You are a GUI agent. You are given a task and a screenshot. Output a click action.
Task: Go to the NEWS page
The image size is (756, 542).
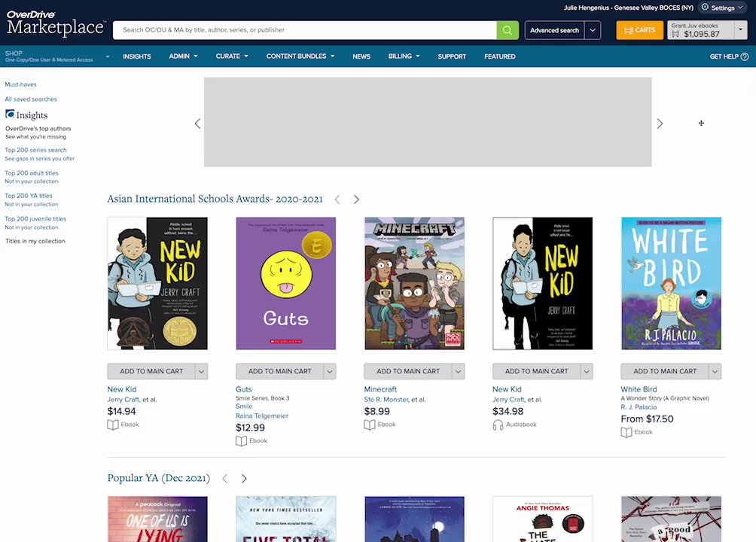[x=361, y=56]
